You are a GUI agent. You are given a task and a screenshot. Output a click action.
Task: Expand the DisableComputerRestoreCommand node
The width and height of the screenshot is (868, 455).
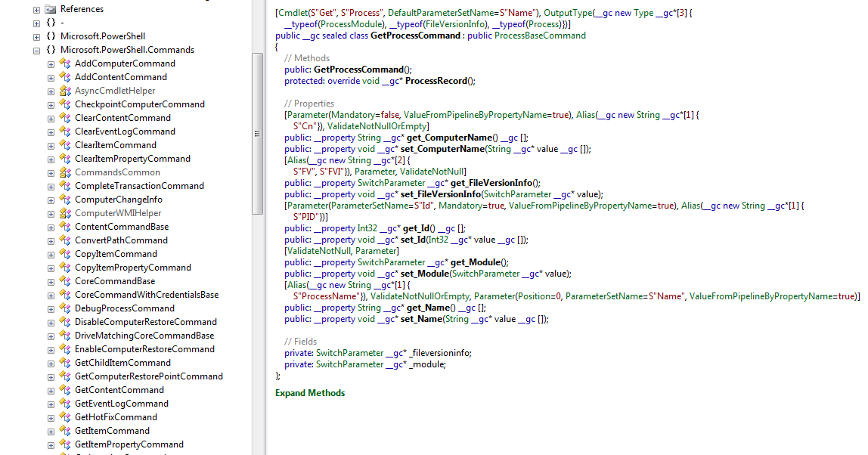[51, 323]
